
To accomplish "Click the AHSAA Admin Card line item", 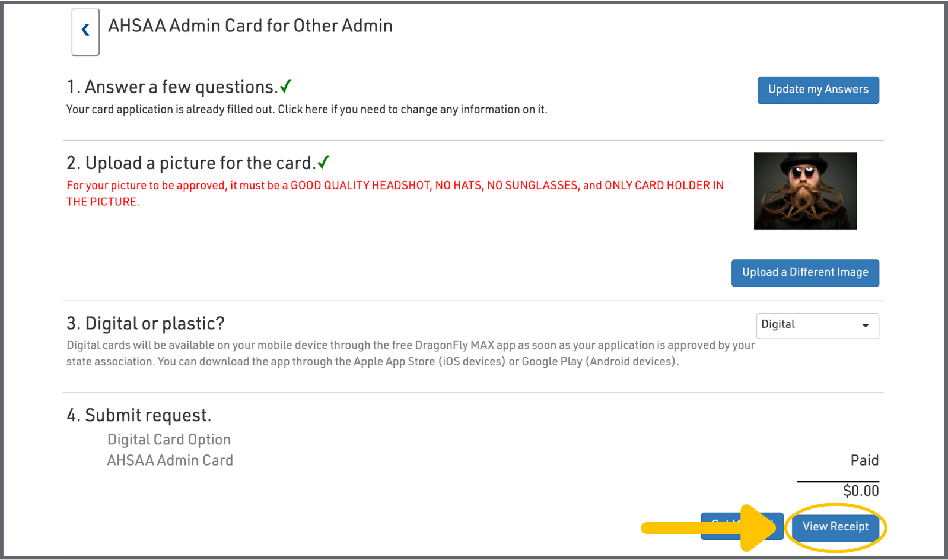I will click(170, 460).
